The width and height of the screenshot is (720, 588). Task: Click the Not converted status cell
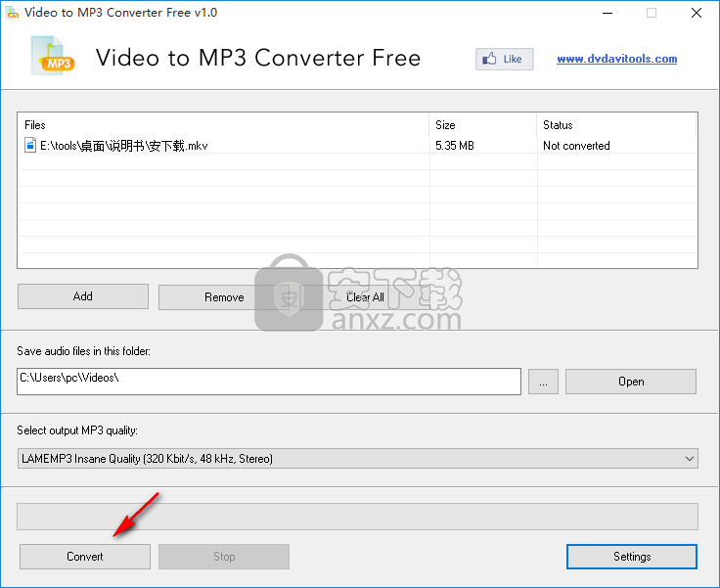tap(576, 146)
